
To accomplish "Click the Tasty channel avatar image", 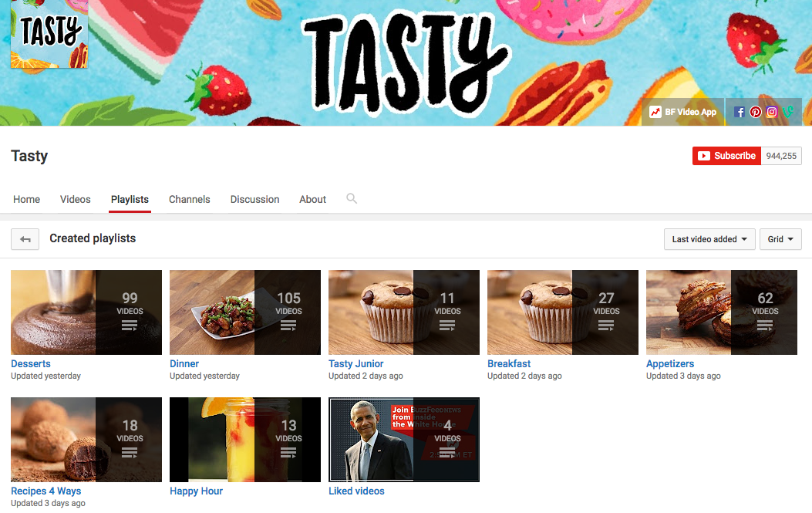I will pyautogui.click(x=49, y=34).
